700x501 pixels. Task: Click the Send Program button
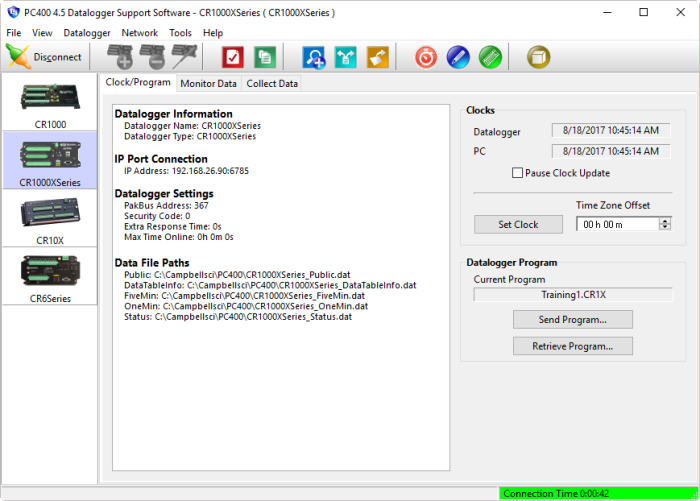point(572,319)
